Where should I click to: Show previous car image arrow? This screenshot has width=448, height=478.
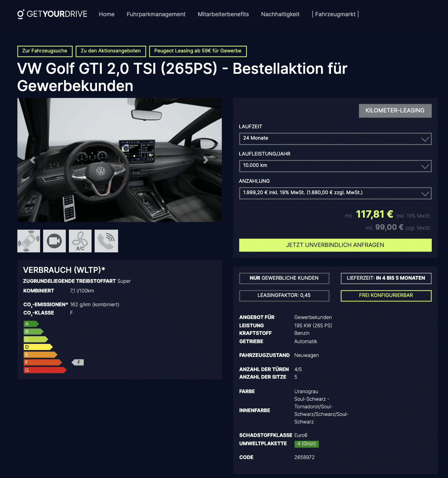tap(33, 160)
